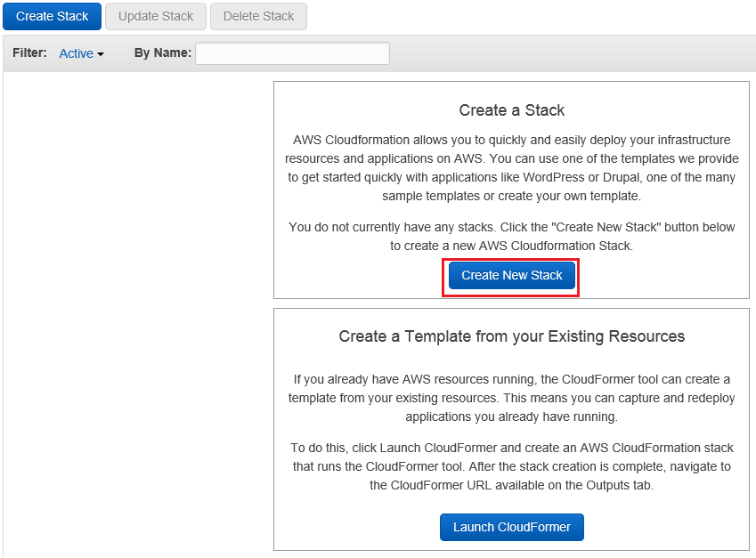Click the "Filter:" label text
Screen dimensions: 756x558
coord(30,53)
